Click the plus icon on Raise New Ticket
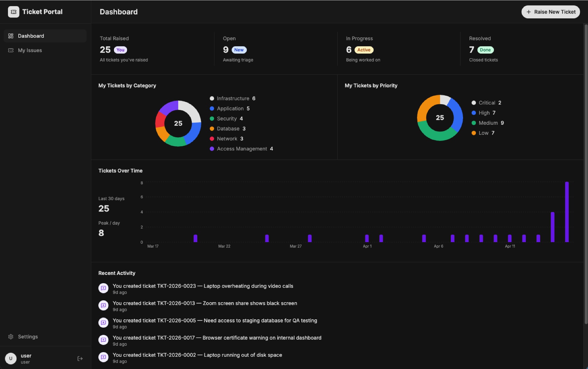 (529, 12)
